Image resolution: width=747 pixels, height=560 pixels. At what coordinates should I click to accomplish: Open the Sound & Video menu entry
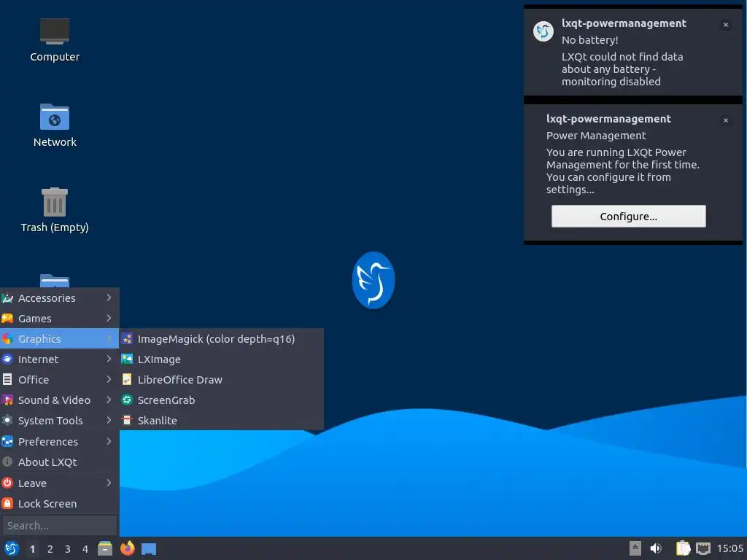click(60, 400)
